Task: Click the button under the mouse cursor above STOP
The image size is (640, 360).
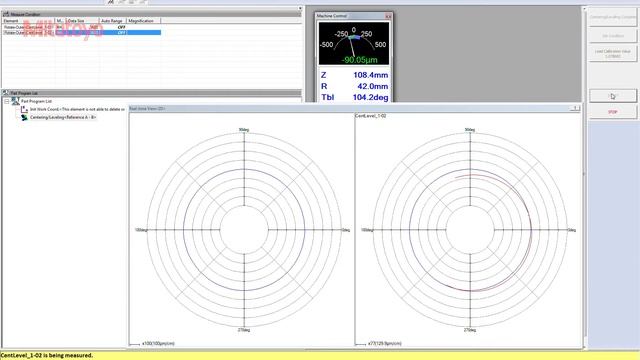Action: pos(613,96)
